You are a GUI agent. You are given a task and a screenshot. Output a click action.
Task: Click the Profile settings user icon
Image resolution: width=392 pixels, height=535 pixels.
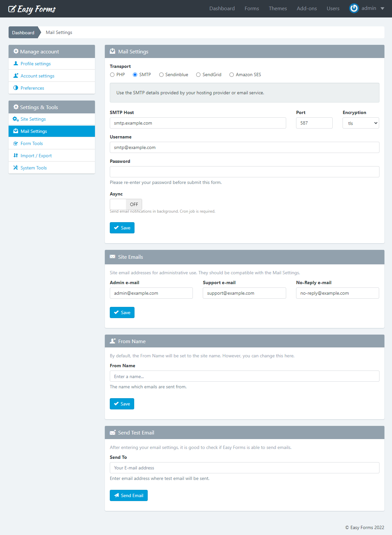point(15,64)
